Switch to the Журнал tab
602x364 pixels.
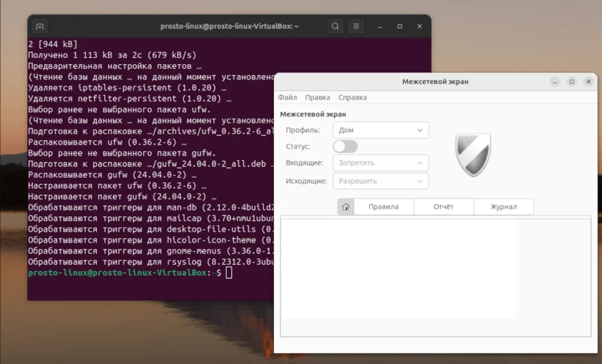(504, 207)
